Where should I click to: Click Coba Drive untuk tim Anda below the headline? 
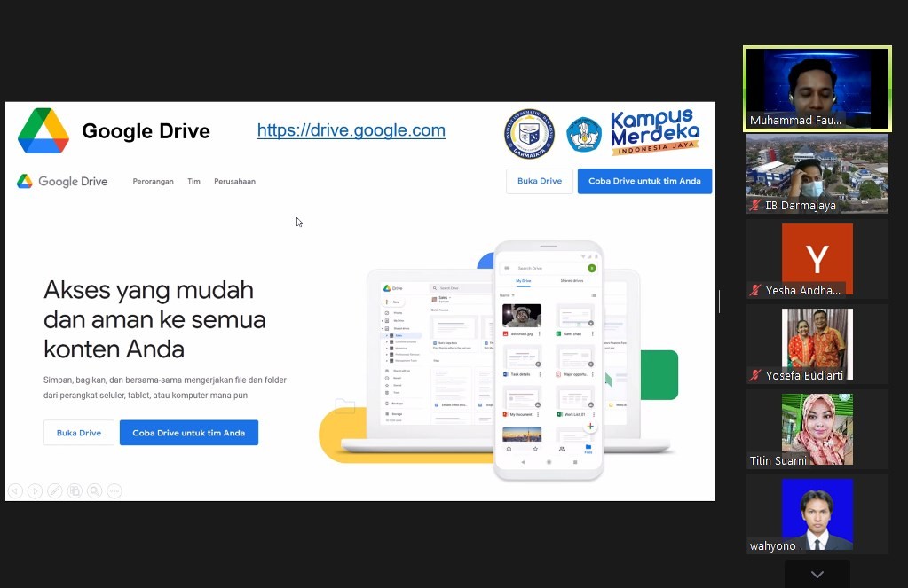[189, 433]
